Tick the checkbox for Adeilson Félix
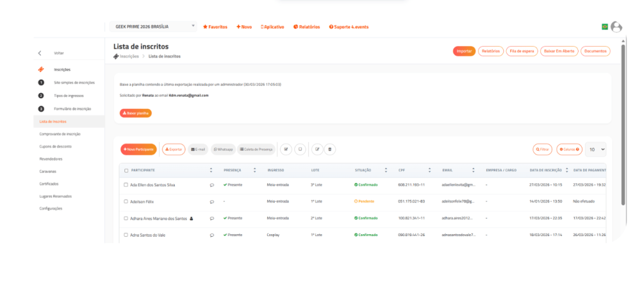Viewport: 644px width, 304px height. [126, 201]
